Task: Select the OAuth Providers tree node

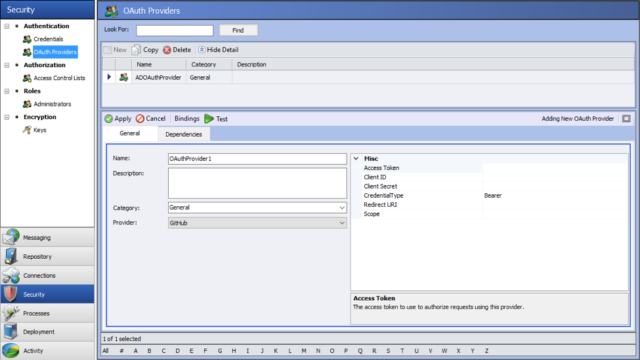Action: coord(55,52)
